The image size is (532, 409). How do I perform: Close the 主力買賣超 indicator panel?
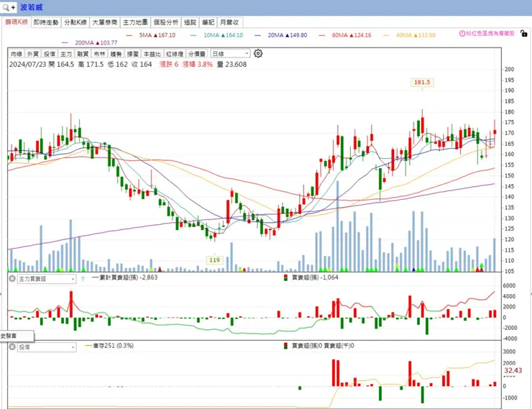pos(12,278)
